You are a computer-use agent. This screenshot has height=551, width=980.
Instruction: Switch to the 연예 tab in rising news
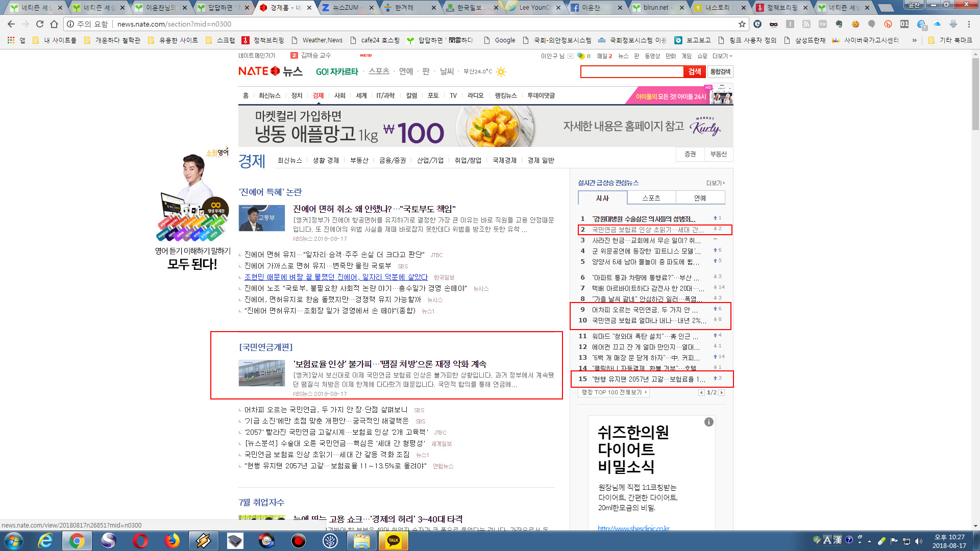700,198
